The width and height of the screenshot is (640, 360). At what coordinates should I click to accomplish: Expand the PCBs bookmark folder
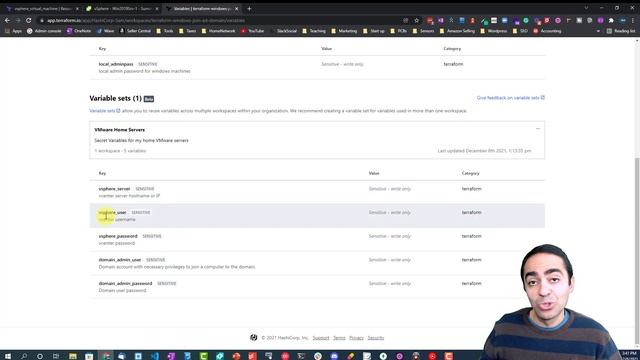click(x=398, y=31)
